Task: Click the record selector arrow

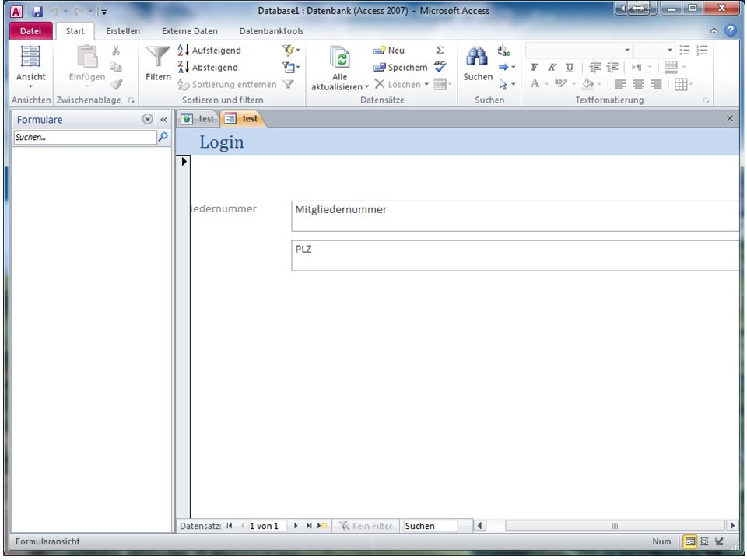Action: point(184,162)
